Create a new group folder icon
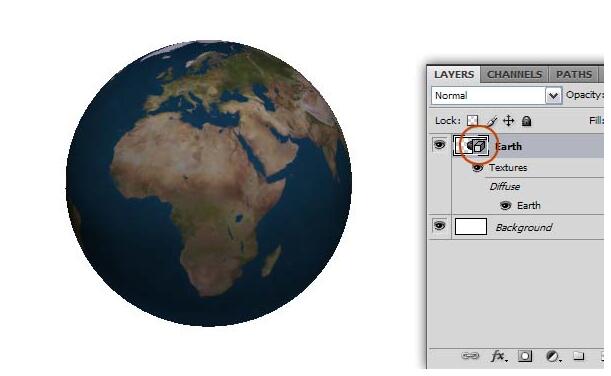611x376 pixels. click(x=578, y=356)
